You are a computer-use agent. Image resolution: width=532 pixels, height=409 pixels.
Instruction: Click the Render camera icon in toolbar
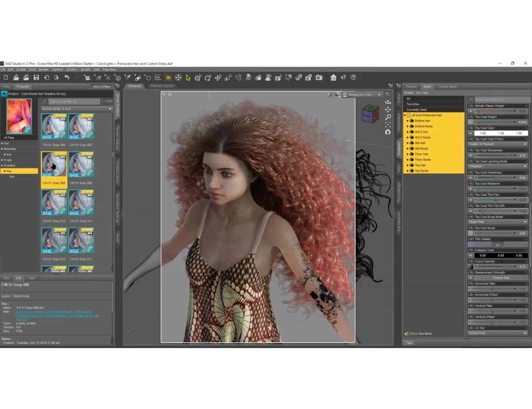click(319, 77)
